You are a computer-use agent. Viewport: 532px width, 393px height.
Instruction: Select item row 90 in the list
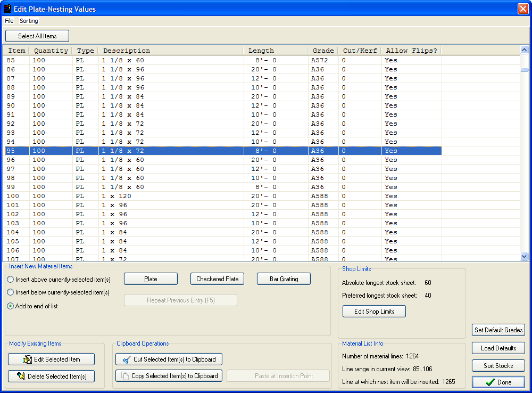[222, 105]
